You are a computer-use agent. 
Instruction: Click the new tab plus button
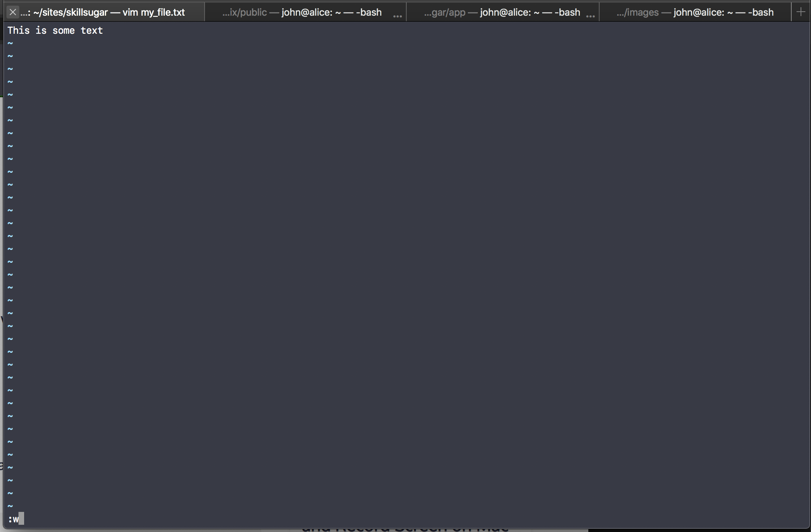click(x=801, y=11)
